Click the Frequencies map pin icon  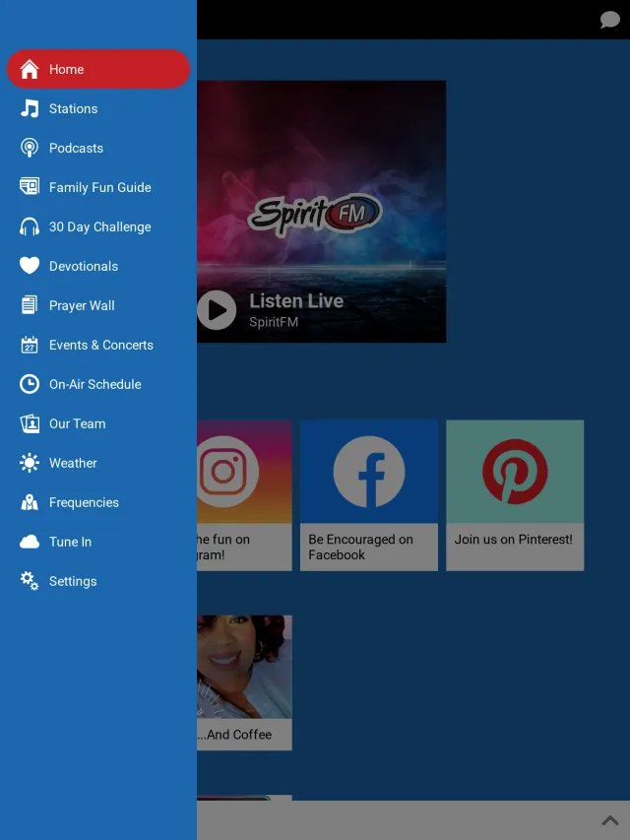pos(30,502)
